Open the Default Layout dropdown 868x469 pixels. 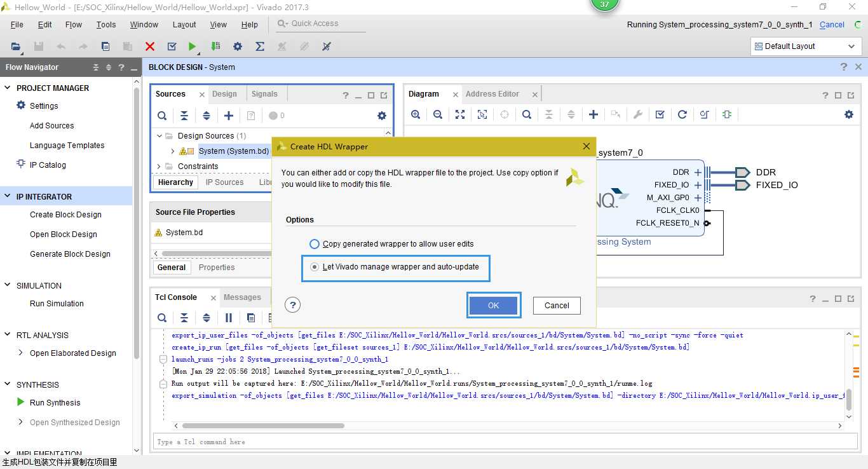pyautogui.click(x=806, y=46)
